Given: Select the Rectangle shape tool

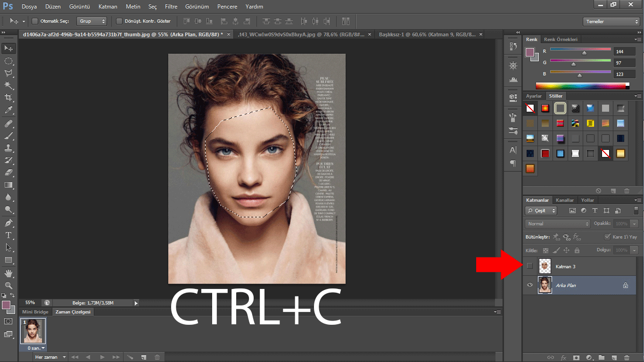Looking at the screenshot, I should click(x=8, y=260).
